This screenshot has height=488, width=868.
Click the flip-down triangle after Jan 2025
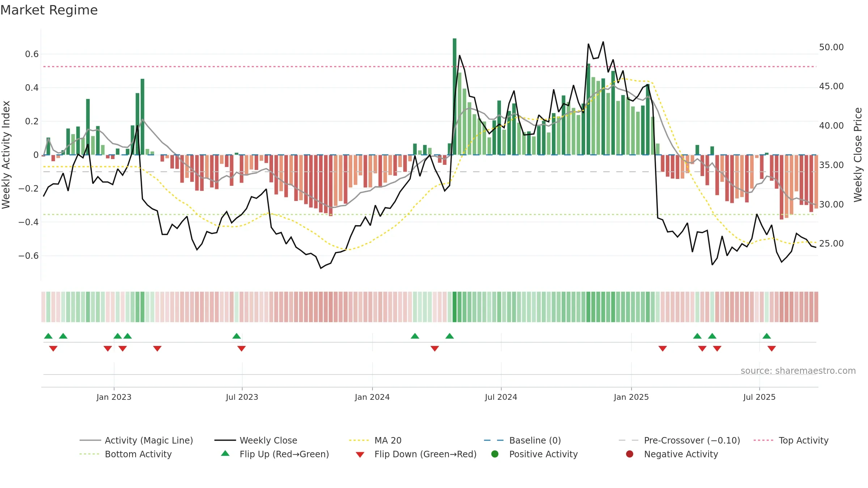(x=663, y=348)
